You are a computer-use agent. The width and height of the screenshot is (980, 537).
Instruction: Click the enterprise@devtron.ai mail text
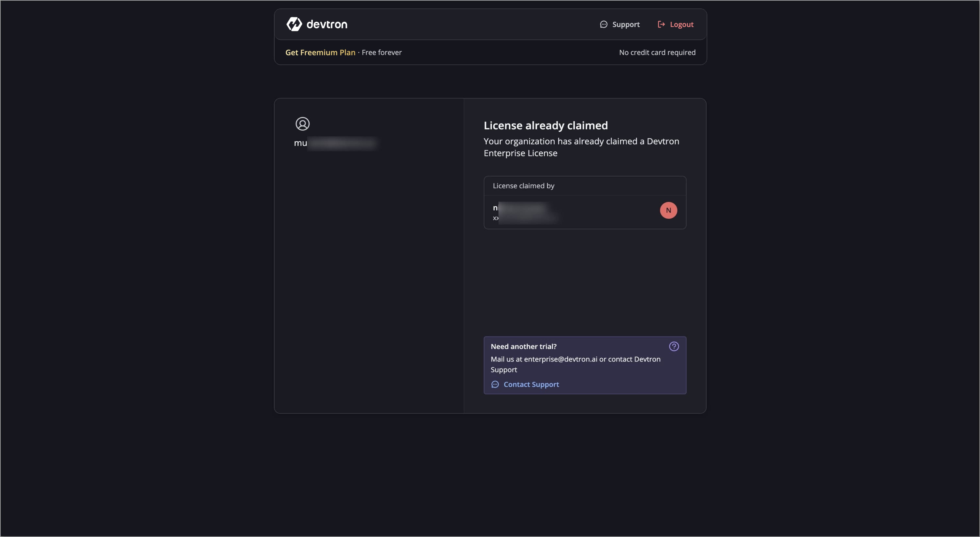click(x=560, y=359)
